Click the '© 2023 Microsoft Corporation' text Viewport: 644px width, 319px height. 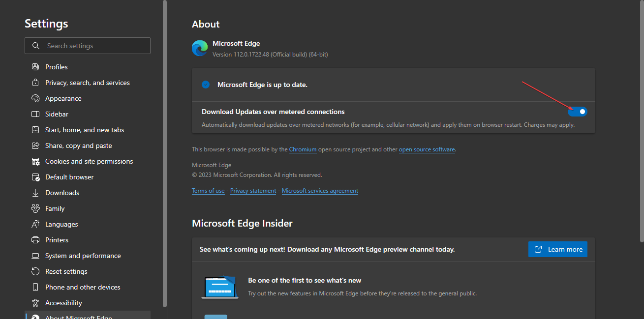coord(257,175)
